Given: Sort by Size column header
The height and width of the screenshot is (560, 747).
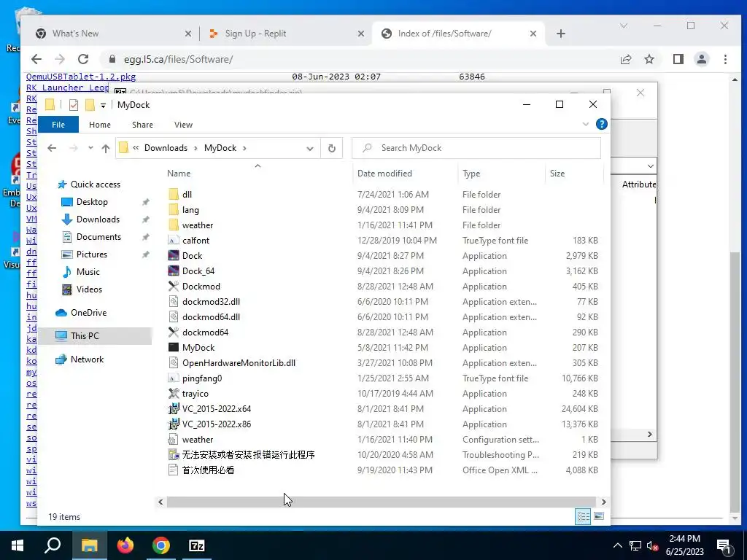Looking at the screenshot, I should [x=557, y=174].
